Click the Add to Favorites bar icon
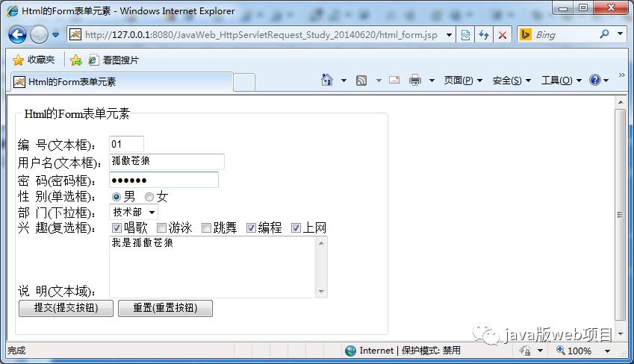 (x=75, y=60)
